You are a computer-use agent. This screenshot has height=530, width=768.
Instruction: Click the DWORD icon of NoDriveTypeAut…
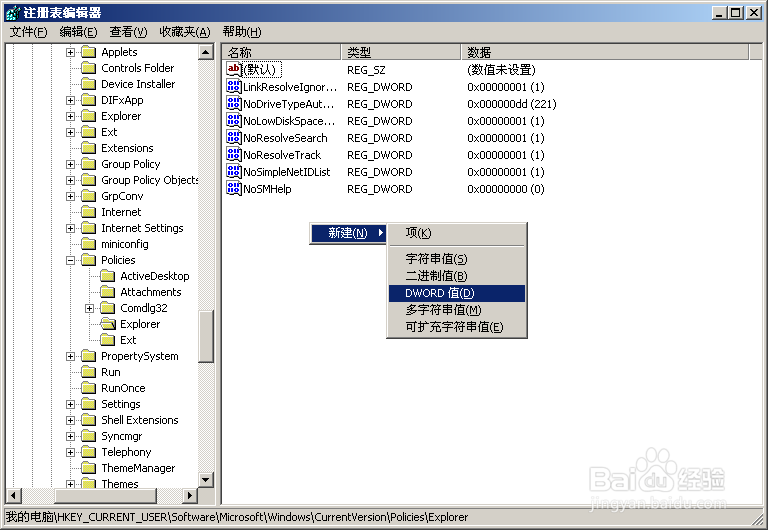pyautogui.click(x=234, y=104)
